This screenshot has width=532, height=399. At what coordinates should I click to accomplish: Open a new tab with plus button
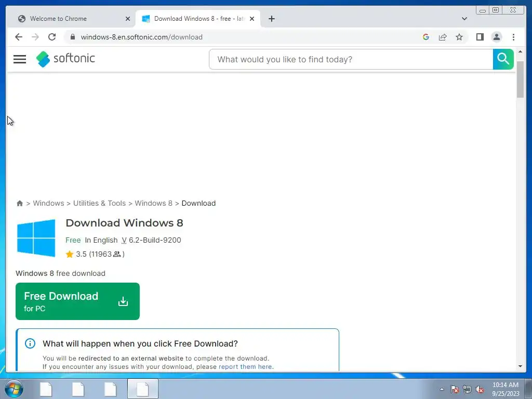click(271, 19)
